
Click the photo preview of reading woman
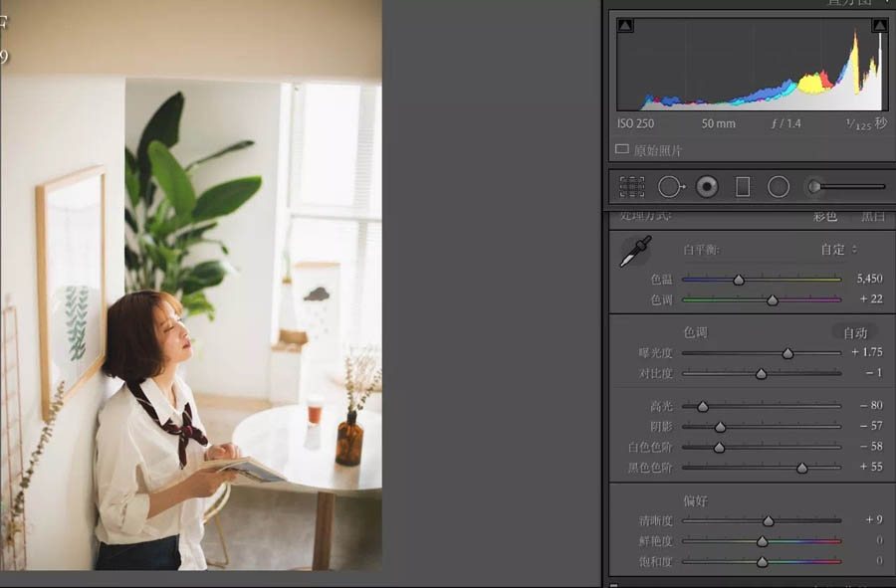(x=191, y=298)
